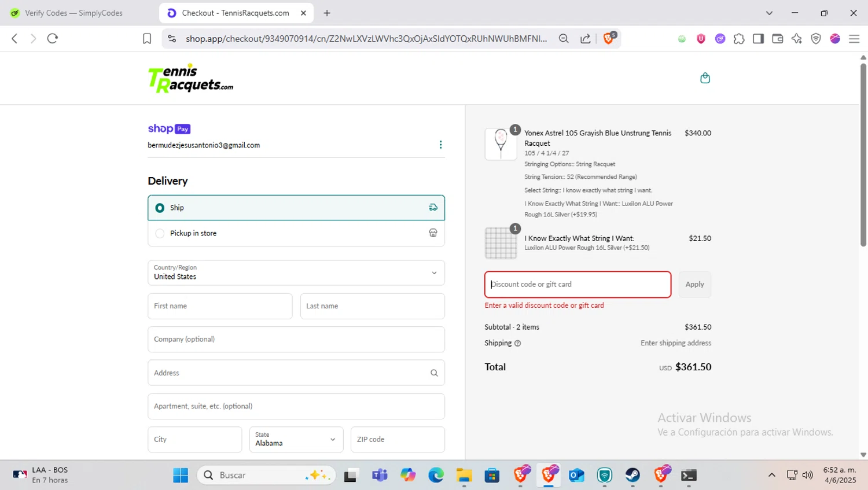Viewport: 868px width, 490px height.
Task: Click the address search magnifier icon
Action: (x=434, y=373)
